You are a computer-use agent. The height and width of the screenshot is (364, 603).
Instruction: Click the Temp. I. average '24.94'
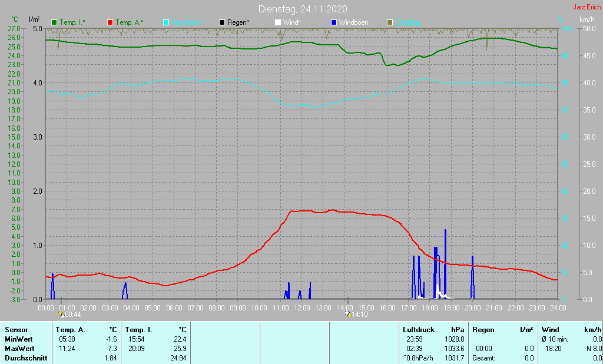point(178,358)
